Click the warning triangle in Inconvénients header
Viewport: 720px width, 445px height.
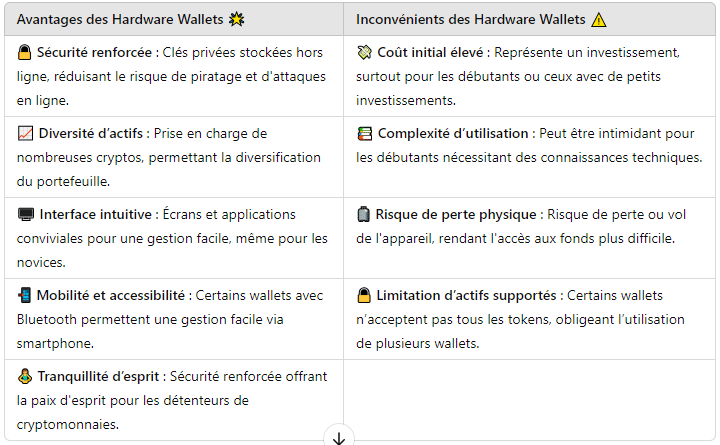click(x=599, y=20)
